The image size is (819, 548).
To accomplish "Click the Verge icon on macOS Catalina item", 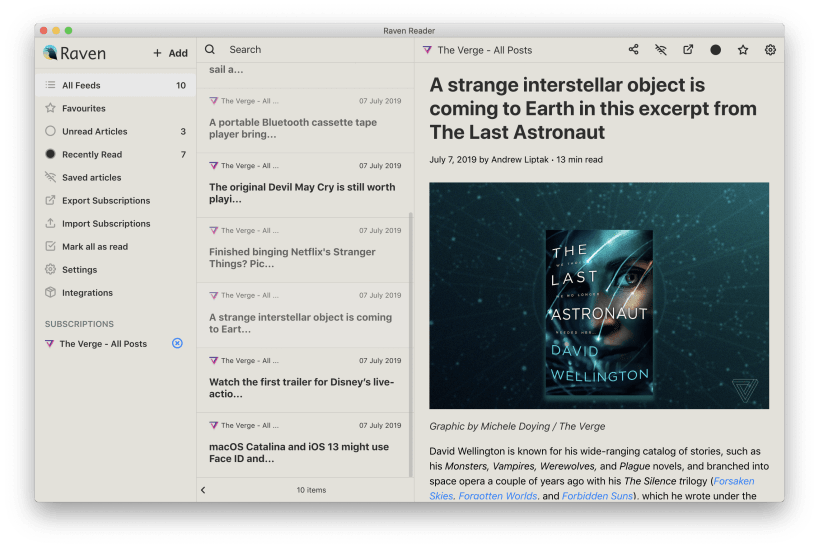I will (213, 425).
